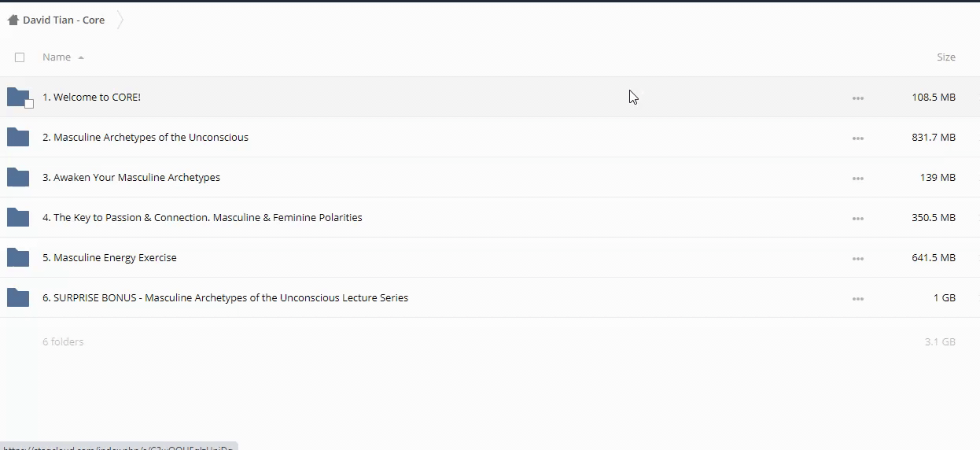Select the 831.7 MB size cell
The image size is (980, 450).
(x=933, y=138)
